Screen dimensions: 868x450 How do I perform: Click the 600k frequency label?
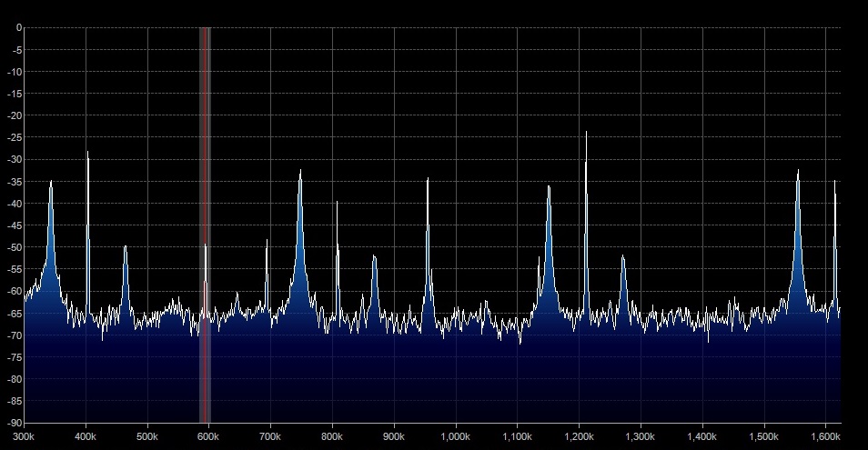click(x=208, y=436)
